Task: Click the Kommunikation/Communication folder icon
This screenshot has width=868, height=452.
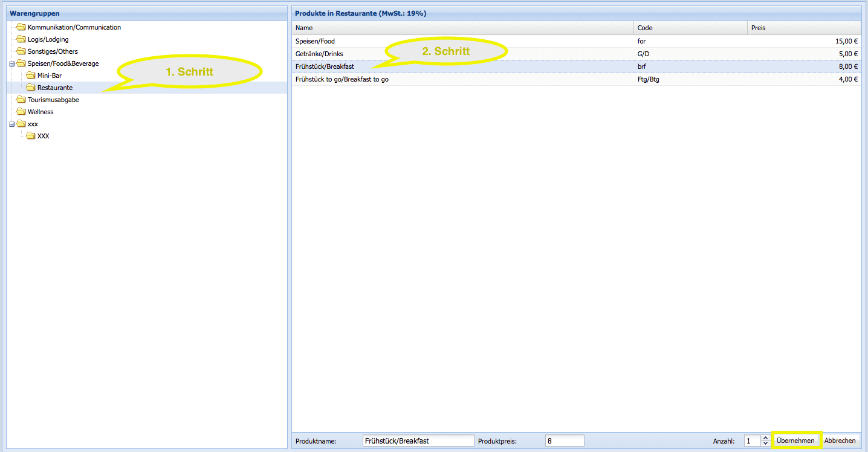Action: tap(21, 27)
